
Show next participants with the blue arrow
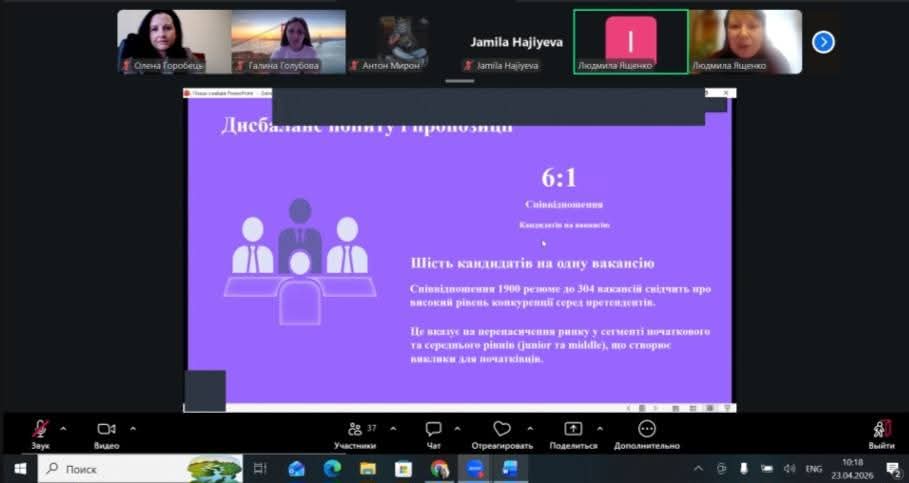823,42
